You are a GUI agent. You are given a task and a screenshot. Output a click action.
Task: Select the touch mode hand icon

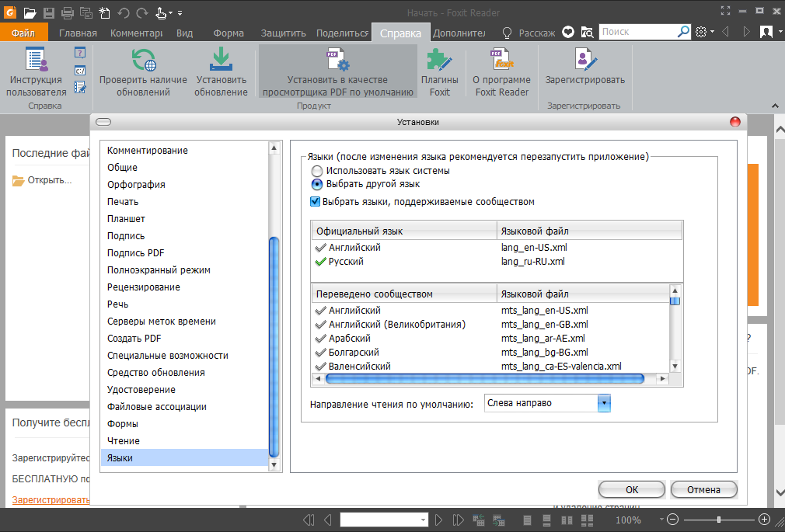161,12
